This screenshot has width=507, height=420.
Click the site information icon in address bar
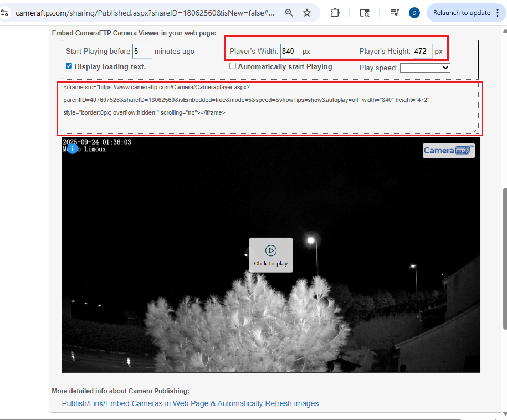(x=4, y=13)
